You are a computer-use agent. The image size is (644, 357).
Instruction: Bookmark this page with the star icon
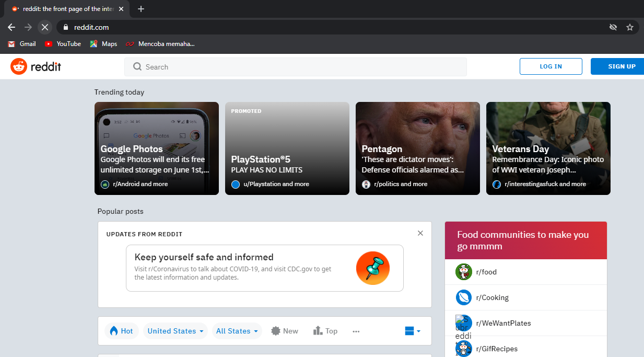(x=630, y=27)
